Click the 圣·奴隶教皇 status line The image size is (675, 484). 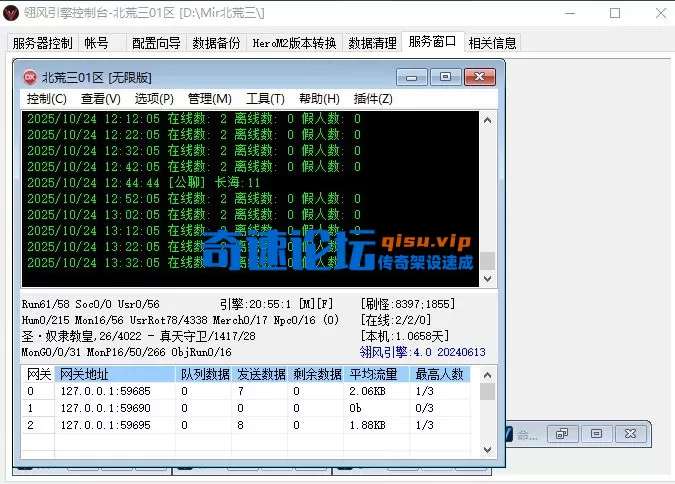pyautogui.click(x=139, y=336)
